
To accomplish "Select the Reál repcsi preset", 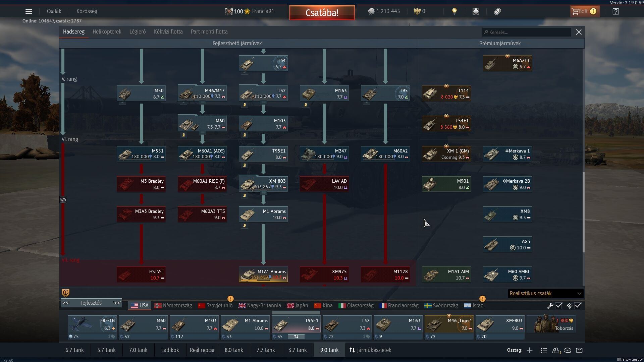I will [202, 350].
